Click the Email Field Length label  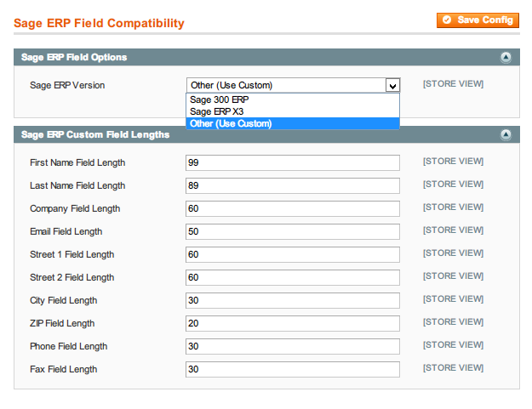tap(66, 232)
